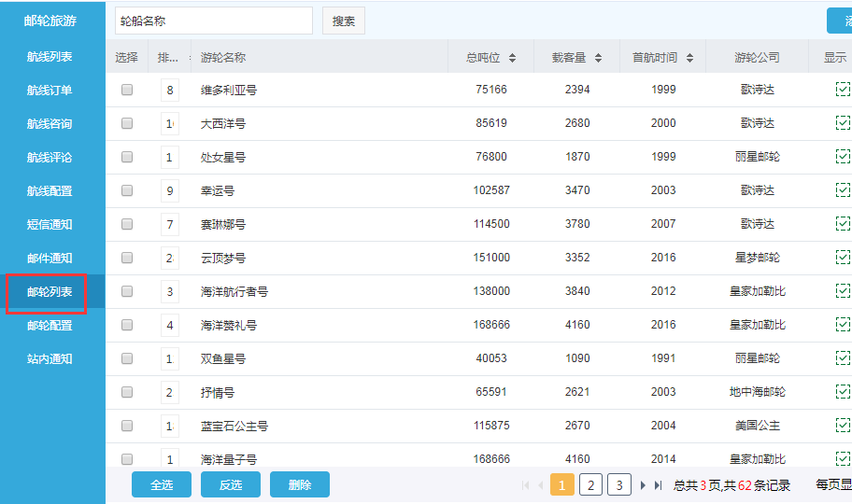This screenshot has width=852, height=504.
Task: Sort by 首航时间 column arrows
Action: coord(689,58)
